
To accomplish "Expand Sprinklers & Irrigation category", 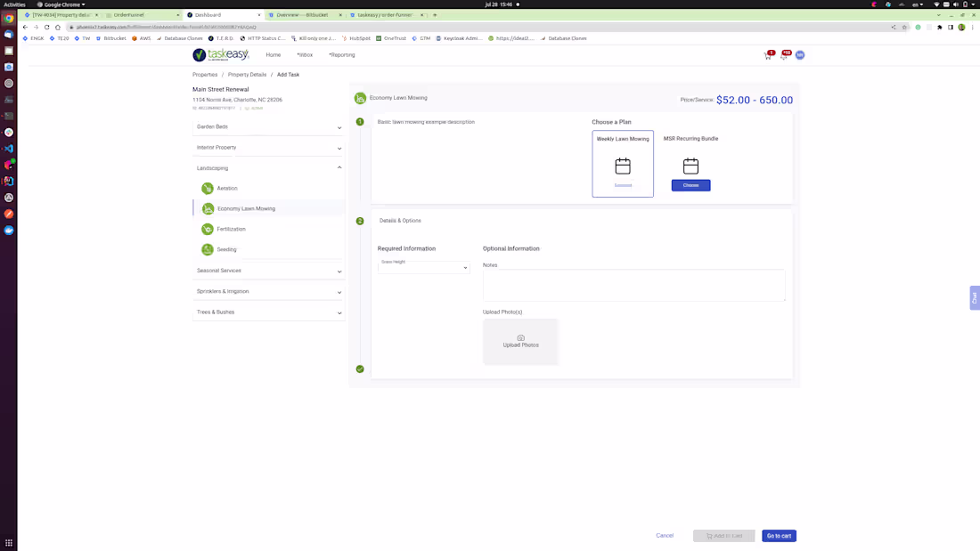I will coord(268,291).
